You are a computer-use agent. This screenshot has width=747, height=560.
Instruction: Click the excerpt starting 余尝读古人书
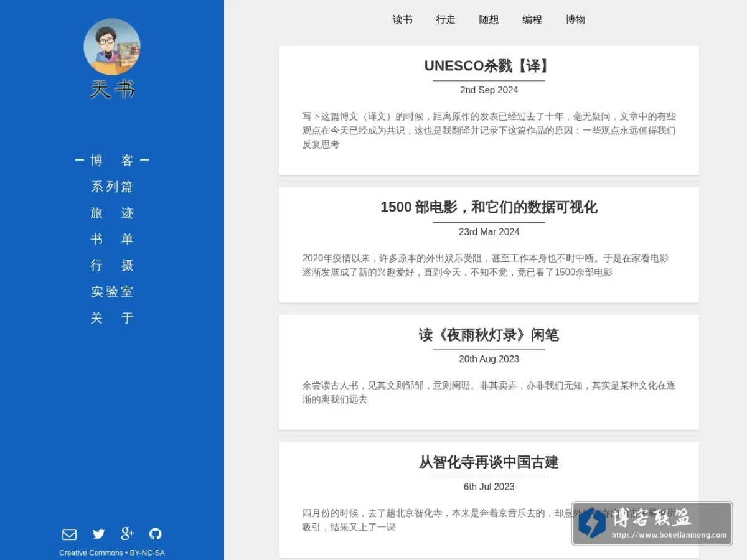point(489,392)
